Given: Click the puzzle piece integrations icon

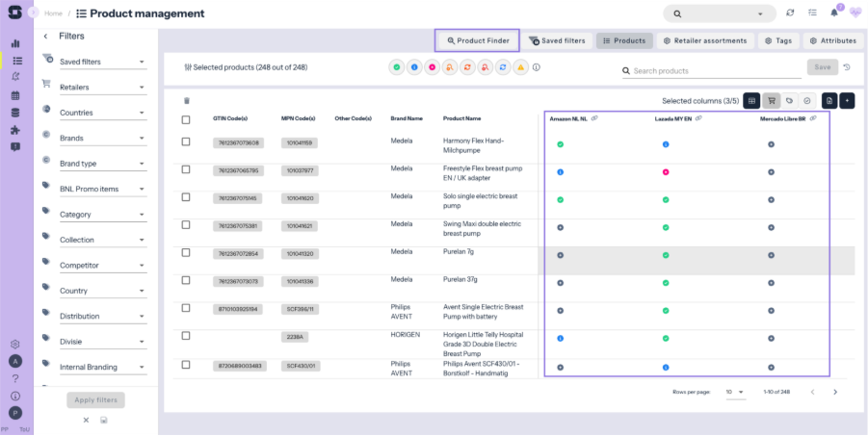Looking at the screenshot, I should pos(15,130).
